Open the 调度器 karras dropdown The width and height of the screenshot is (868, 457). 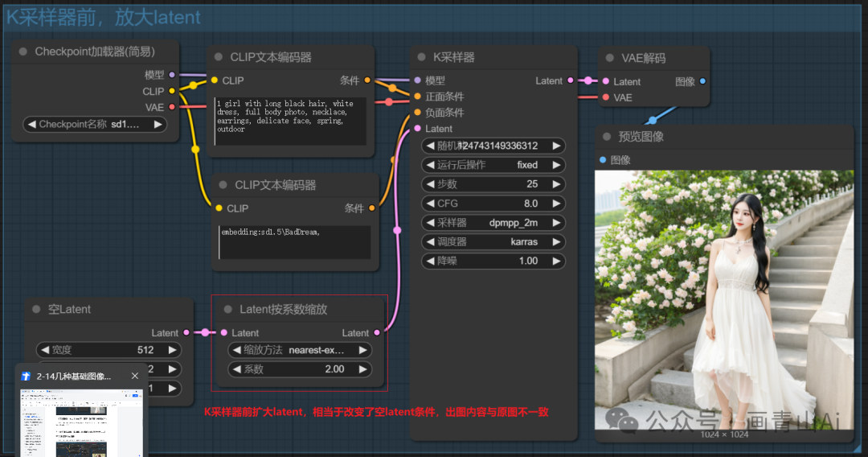point(493,242)
